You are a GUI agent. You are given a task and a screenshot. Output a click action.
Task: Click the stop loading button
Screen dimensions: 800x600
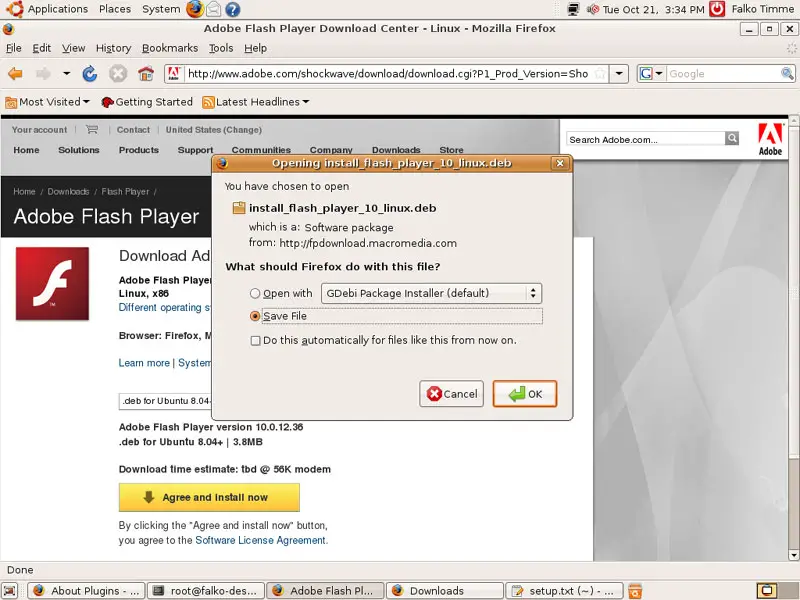[118, 74]
